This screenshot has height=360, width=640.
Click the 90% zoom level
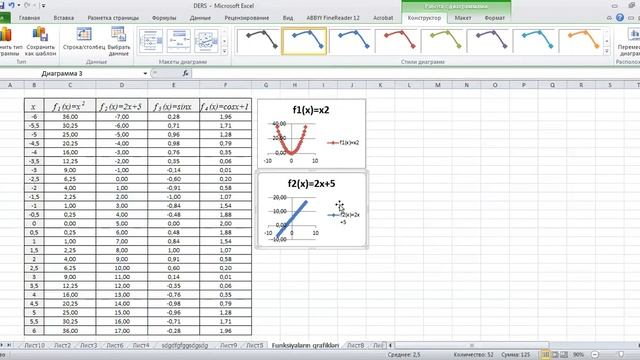click(x=578, y=355)
